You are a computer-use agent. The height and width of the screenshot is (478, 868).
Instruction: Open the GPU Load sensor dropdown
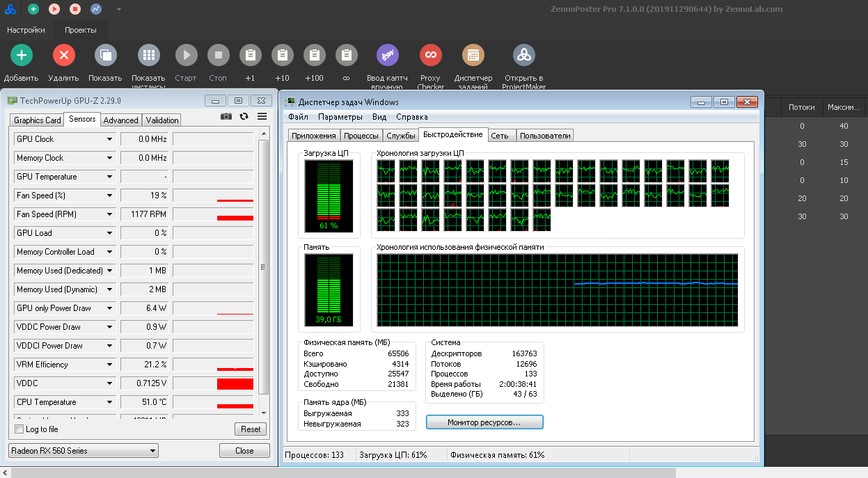tap(110, 233)
